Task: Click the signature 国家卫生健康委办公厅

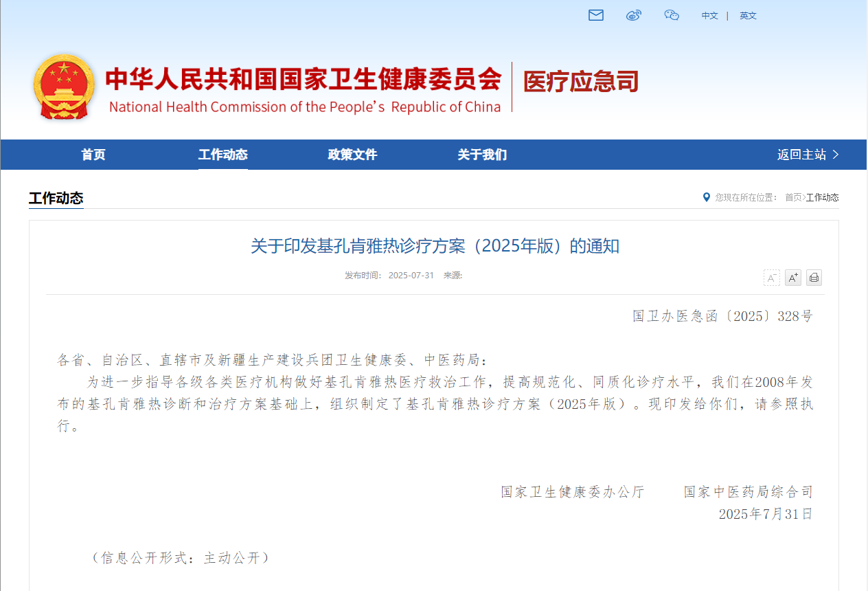Action: [x=573, y=492]
